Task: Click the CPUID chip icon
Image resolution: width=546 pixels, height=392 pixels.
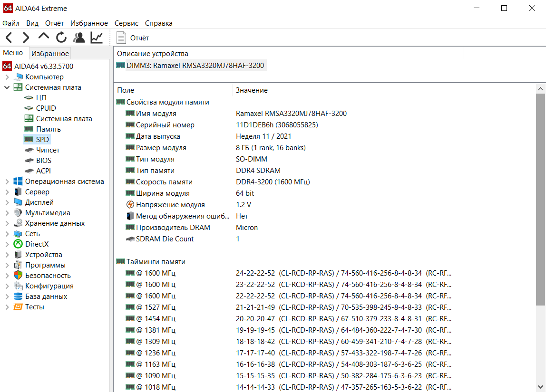Action: [x=29, y=108]
